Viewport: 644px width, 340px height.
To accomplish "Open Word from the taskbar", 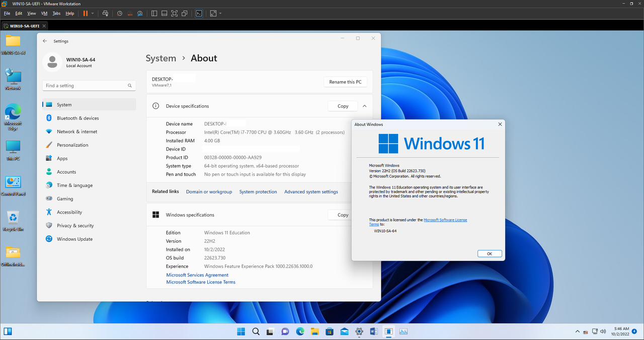I will [x=374, y=331].
